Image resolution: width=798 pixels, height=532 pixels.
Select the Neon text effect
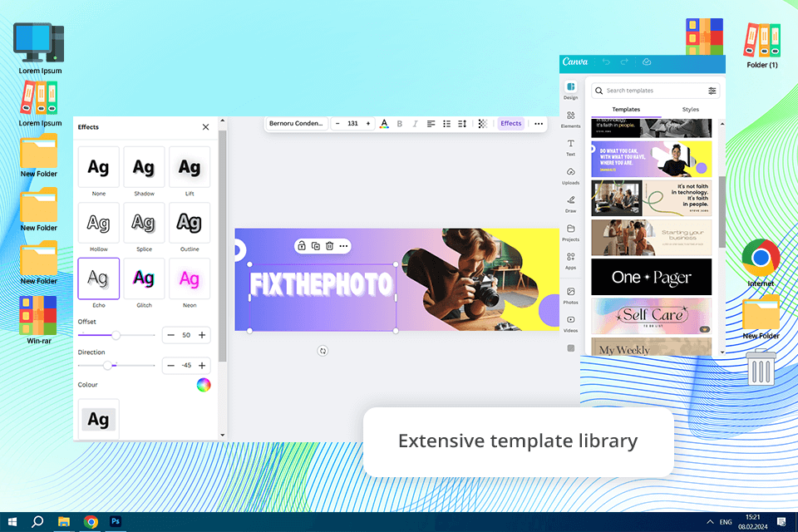190,278
